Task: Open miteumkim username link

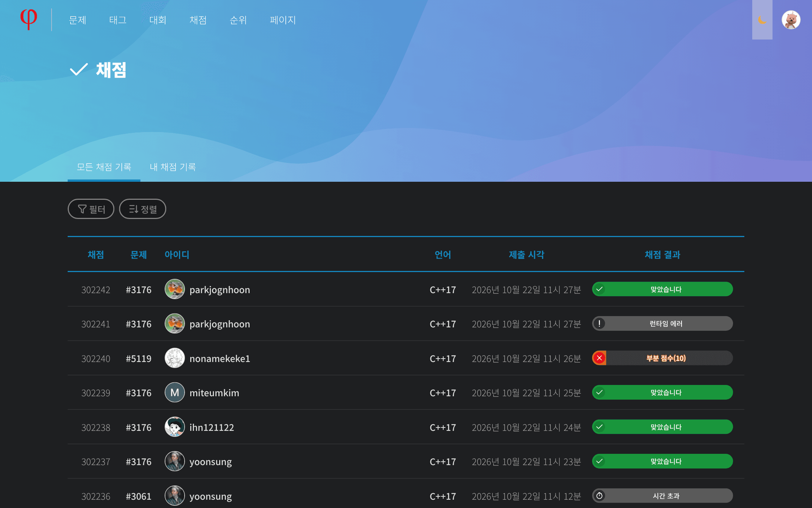Action: click(214, 393)
